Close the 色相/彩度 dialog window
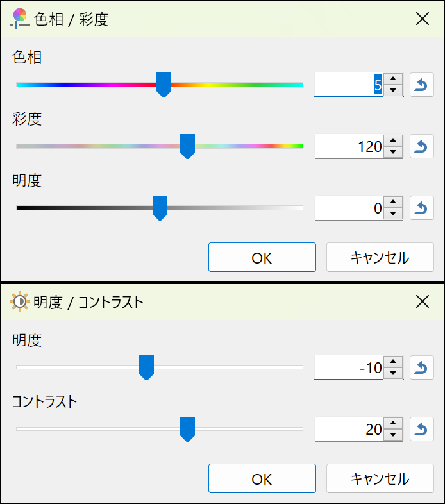 (423, 19)
